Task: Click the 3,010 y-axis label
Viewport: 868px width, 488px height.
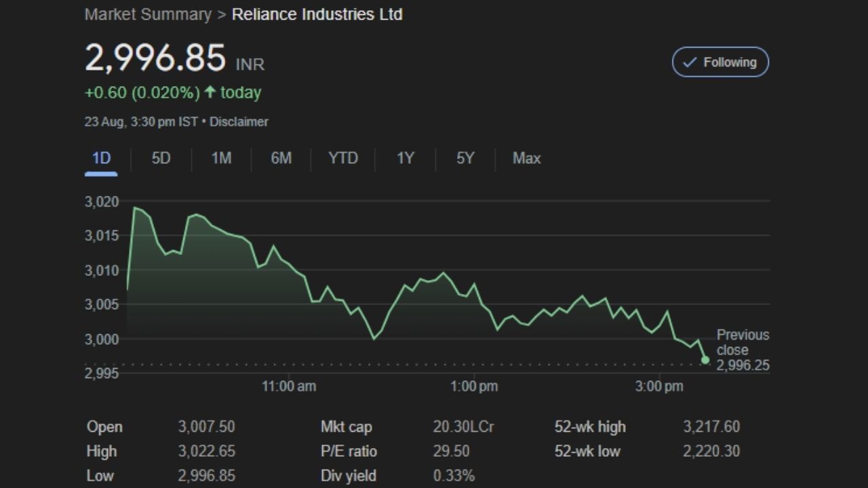Action: point(102,270)
